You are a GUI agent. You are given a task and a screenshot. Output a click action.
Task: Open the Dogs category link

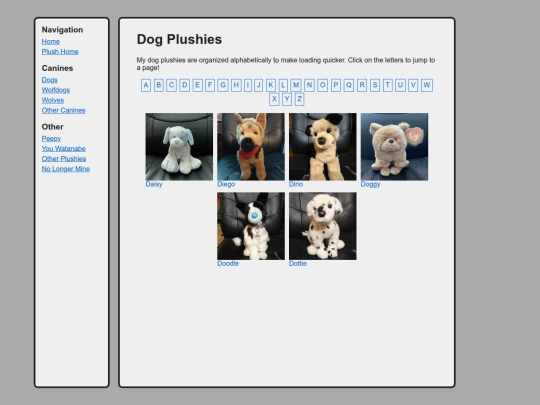(x=50, y=80)
